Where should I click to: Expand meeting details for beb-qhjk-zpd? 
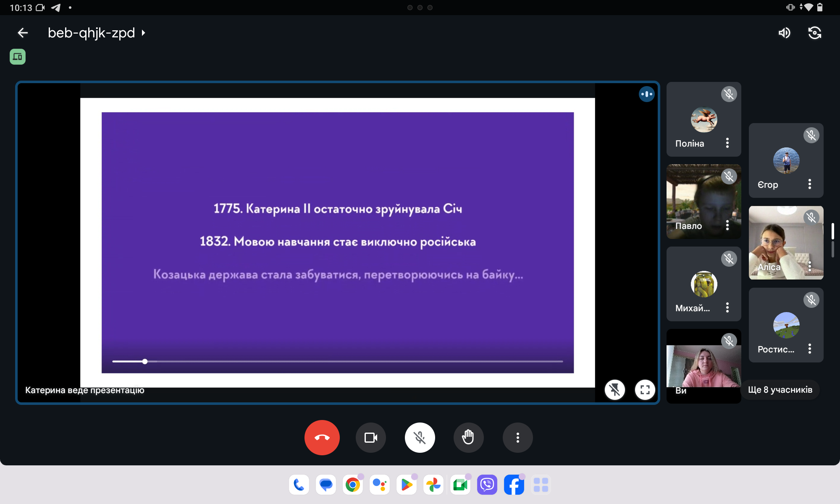pyautogui.click(x=144, y=33)
